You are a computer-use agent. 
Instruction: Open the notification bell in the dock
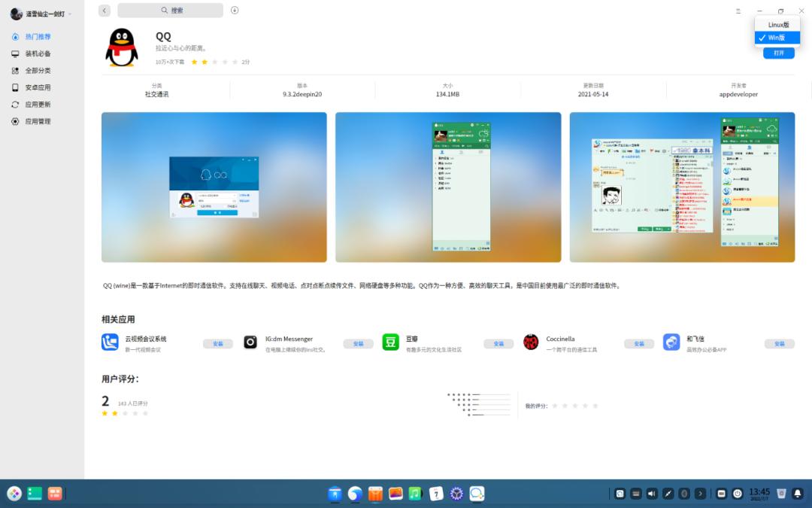(x=798, y=494)
